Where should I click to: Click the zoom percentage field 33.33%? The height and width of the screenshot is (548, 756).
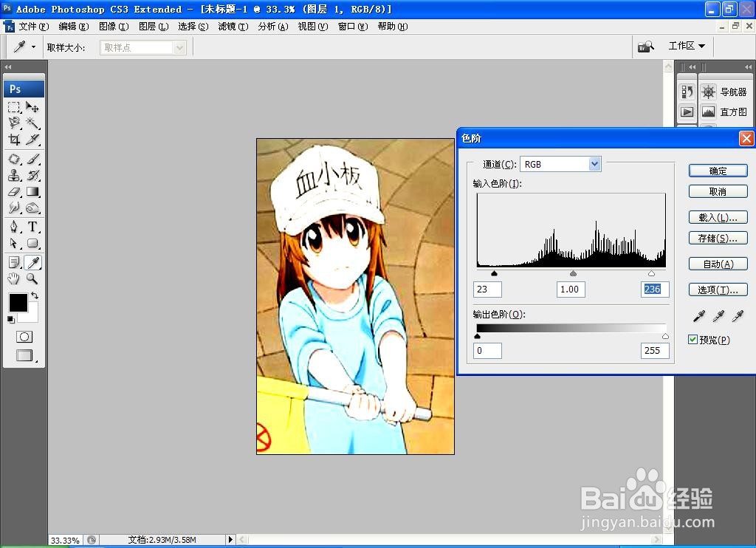click(66, 541)
